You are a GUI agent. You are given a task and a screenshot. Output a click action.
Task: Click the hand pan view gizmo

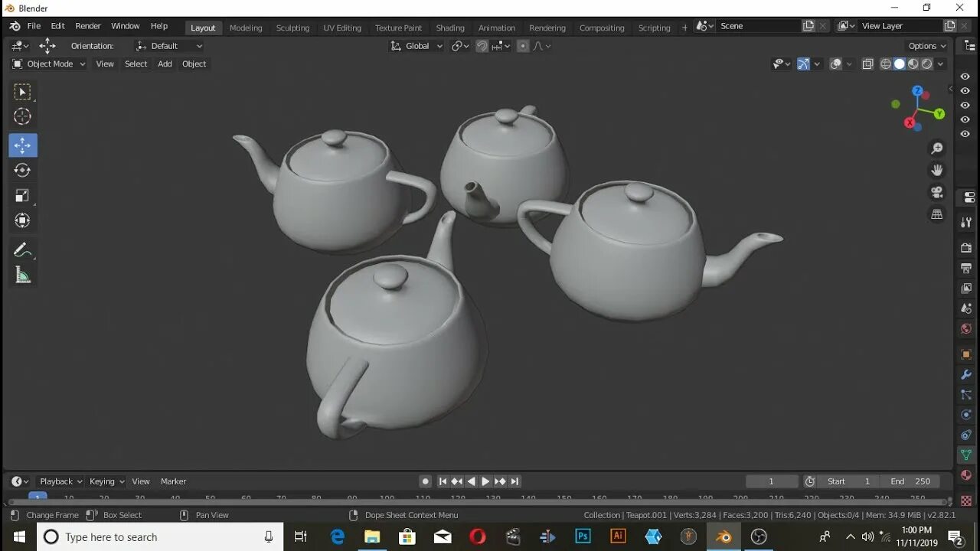coord(936,170)
